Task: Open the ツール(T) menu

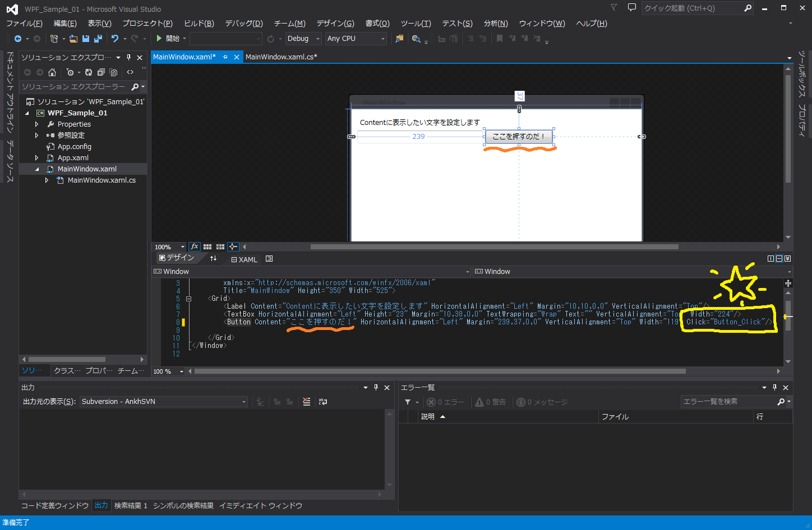Action: coord(416,24)
